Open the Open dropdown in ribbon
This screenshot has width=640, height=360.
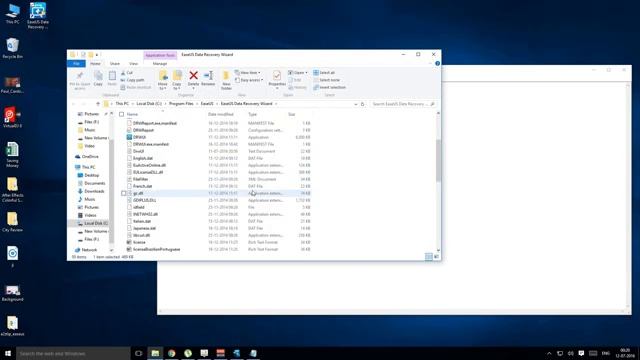tap(298, 73)
